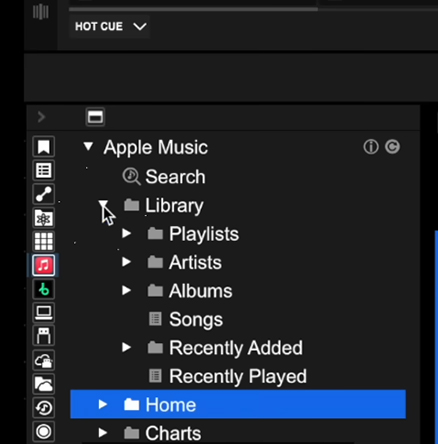Open the history clock sidebar icon

pos(44,408)
